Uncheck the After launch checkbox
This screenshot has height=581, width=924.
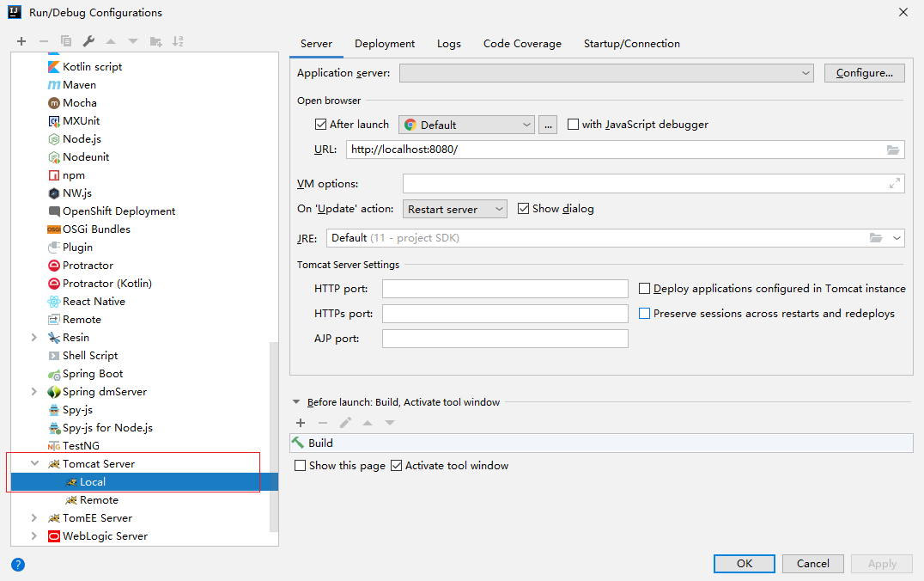click(320, 125)
